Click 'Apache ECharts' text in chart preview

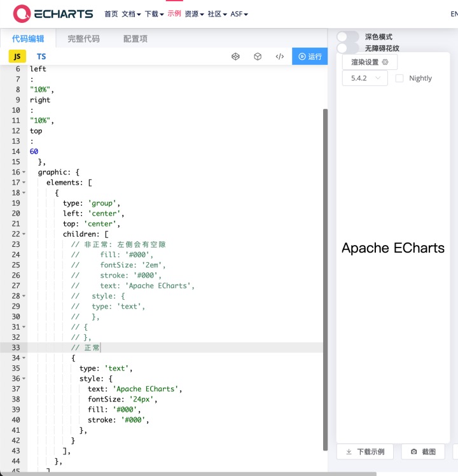pos(393,248)
